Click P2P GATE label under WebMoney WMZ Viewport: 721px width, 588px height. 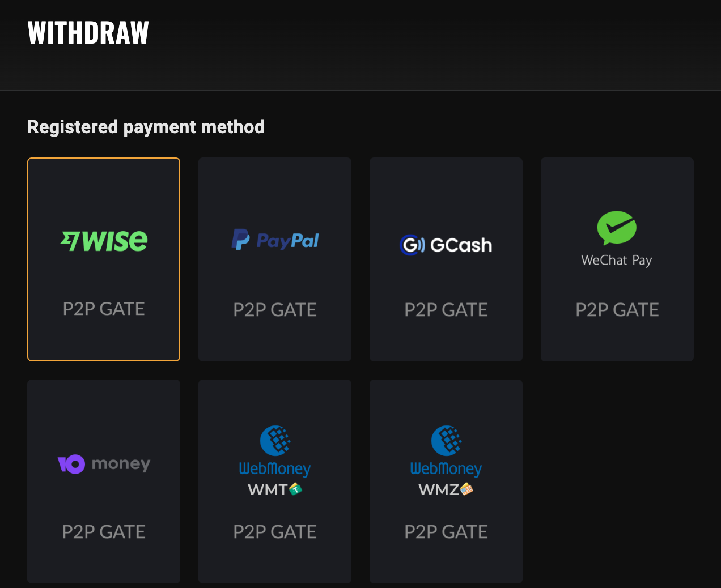(x=446, y=532)
